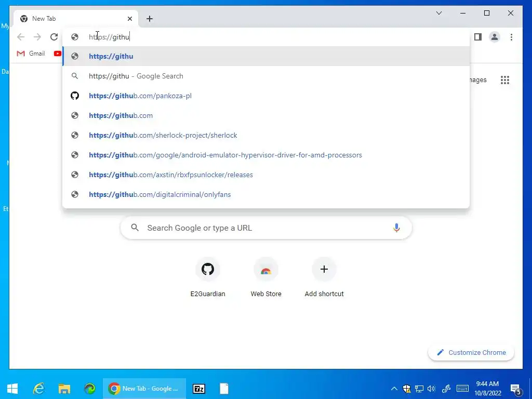Open File Explorer from the taskbar

click(64, 389)
